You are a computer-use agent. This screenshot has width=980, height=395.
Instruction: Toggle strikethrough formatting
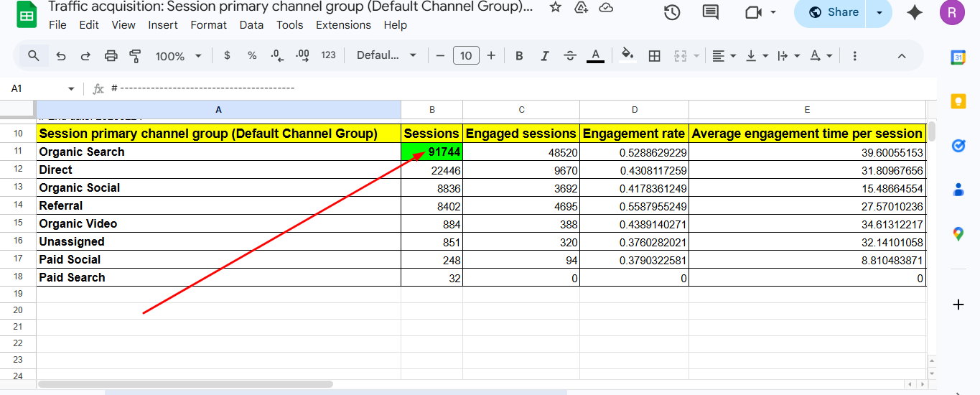coord(570,56)
